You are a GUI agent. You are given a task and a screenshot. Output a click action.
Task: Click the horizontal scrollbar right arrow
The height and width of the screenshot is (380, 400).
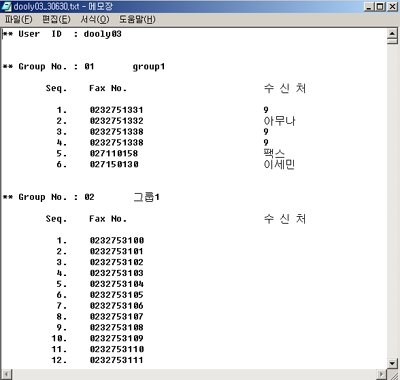click(382, 374)
